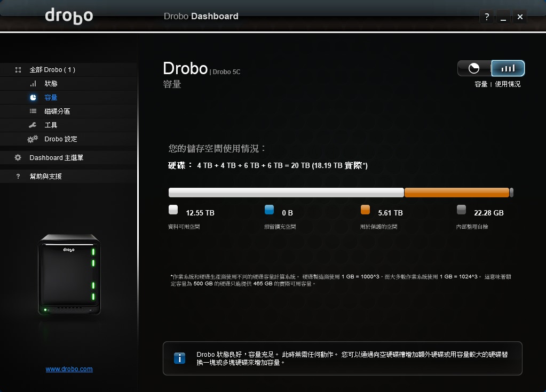Click the 5.61 TB value
Screen dimensions: 546x392
tap(390, 213)
